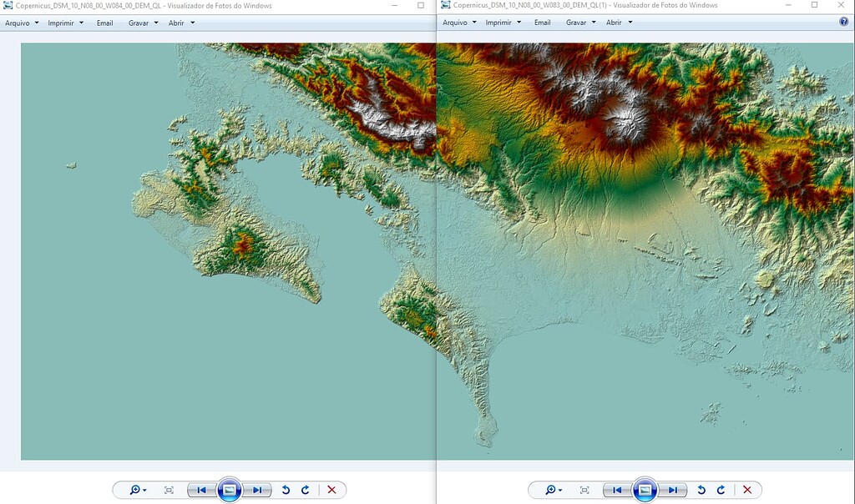Click the actual-size icon in right viewer
Viewport: 855px width, 504px height.
click(x=585, y=490)
